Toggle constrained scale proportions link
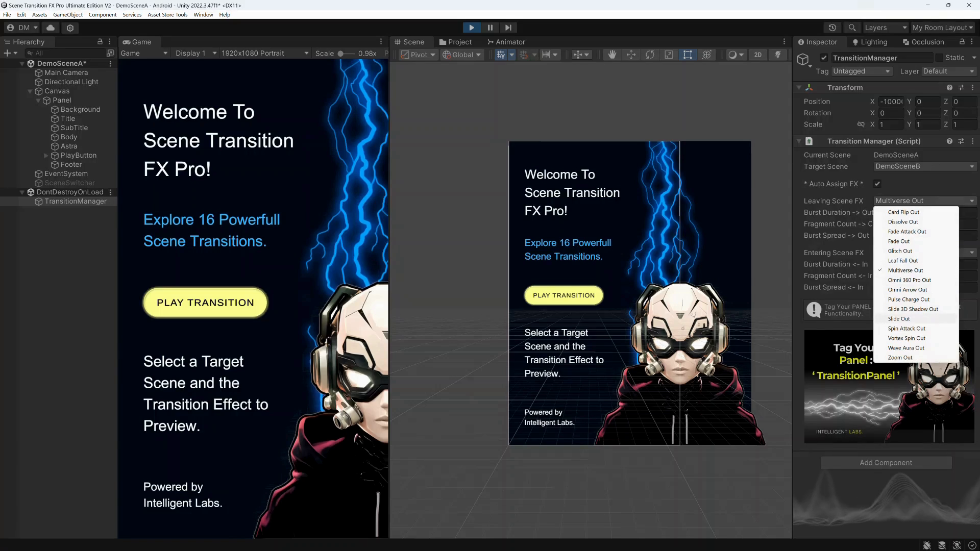Screen dimensions: 980x551 point(861,124)
